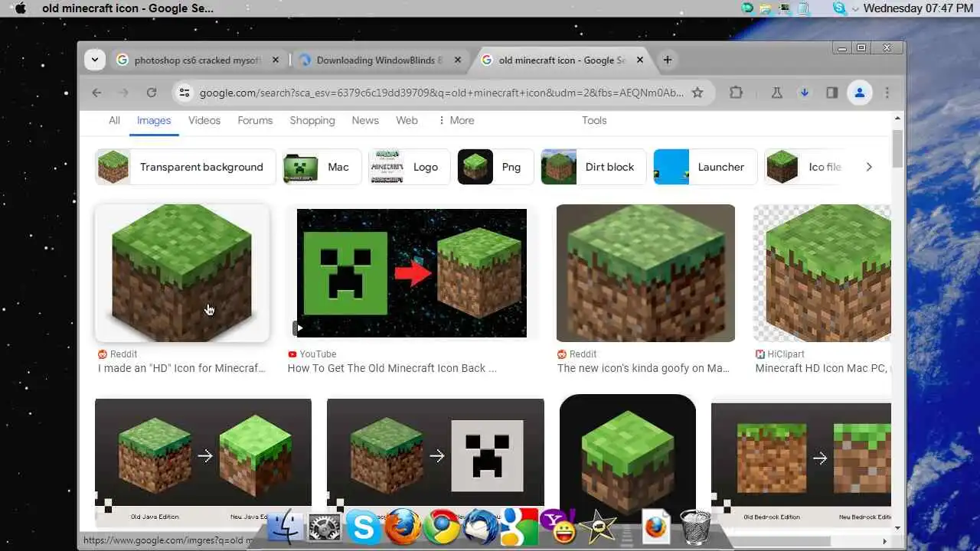Reload the current page
Screen dimensions: 980x551
pyautogui.click(x=152, y=93)
